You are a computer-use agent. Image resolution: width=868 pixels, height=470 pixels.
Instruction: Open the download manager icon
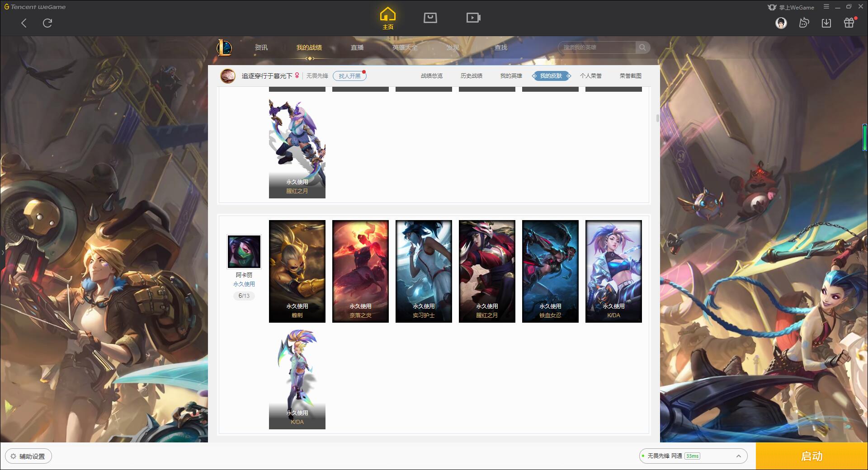tap(826, 23)
